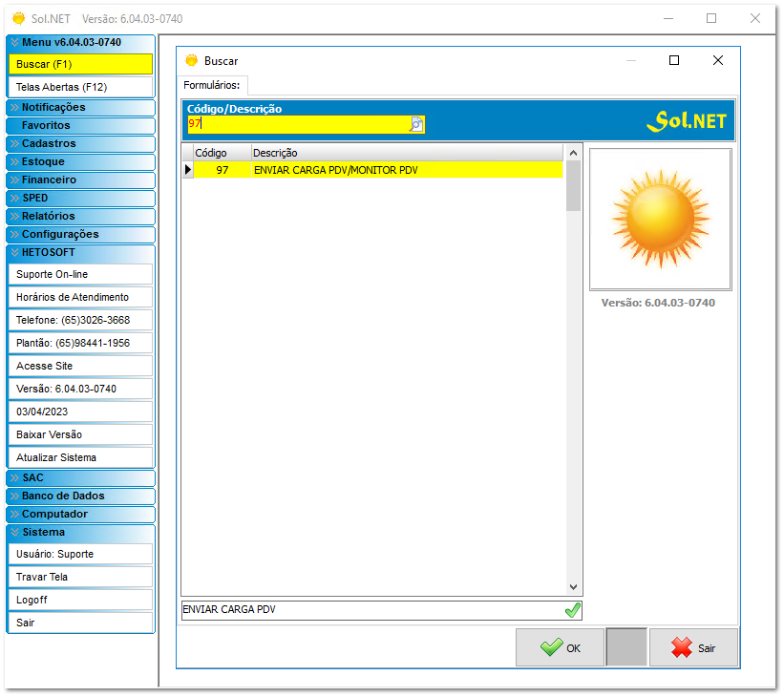Click Sair to close the search dialog
The height and width of the screenshot is (697, 784).
click(x=693, y=646)
